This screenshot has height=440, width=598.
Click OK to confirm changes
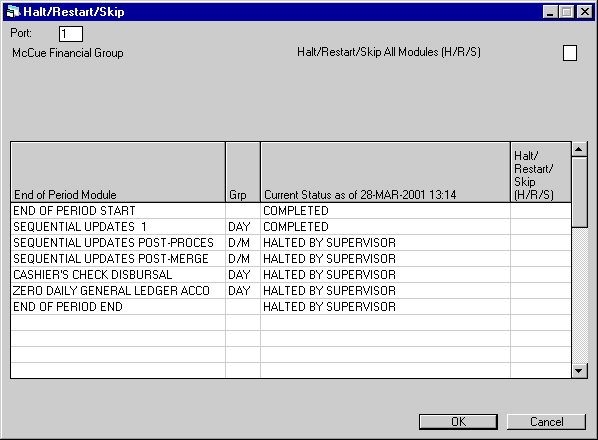coord(458,422)
